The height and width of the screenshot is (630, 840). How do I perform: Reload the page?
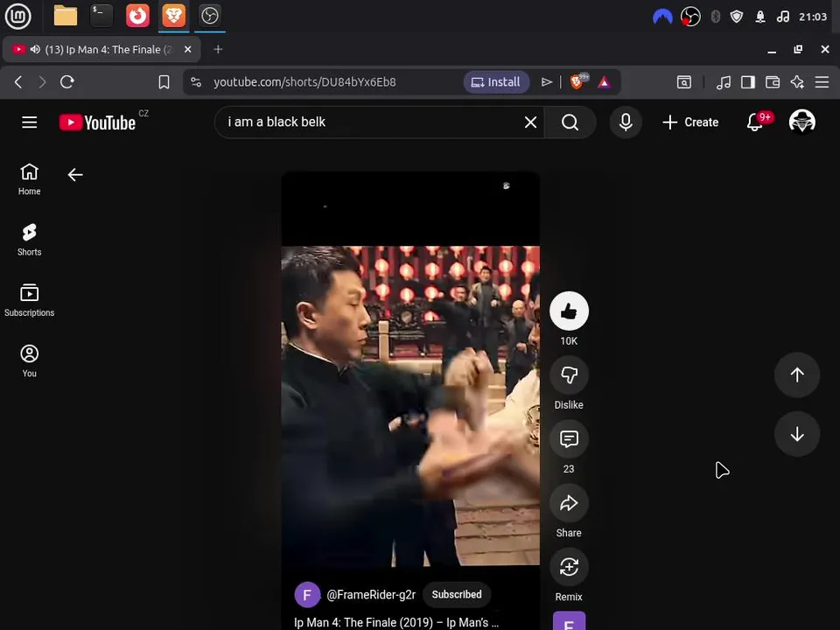coord(67,82)
